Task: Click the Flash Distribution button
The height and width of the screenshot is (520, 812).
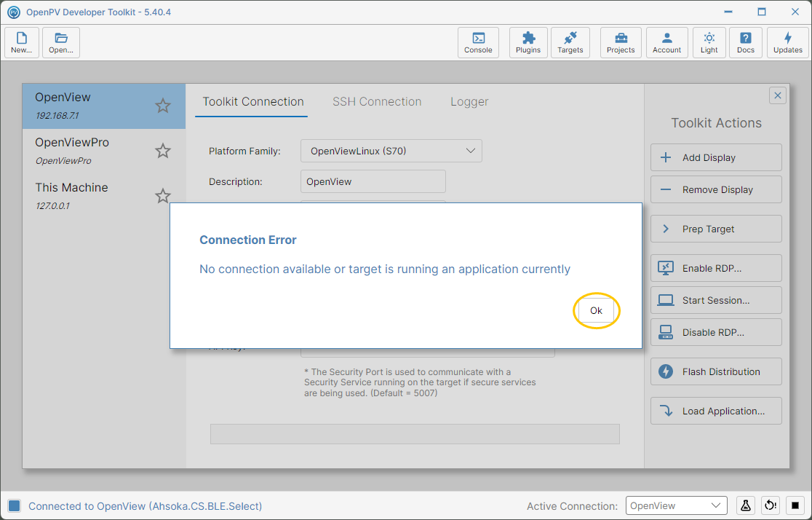Action: [716, 371]
